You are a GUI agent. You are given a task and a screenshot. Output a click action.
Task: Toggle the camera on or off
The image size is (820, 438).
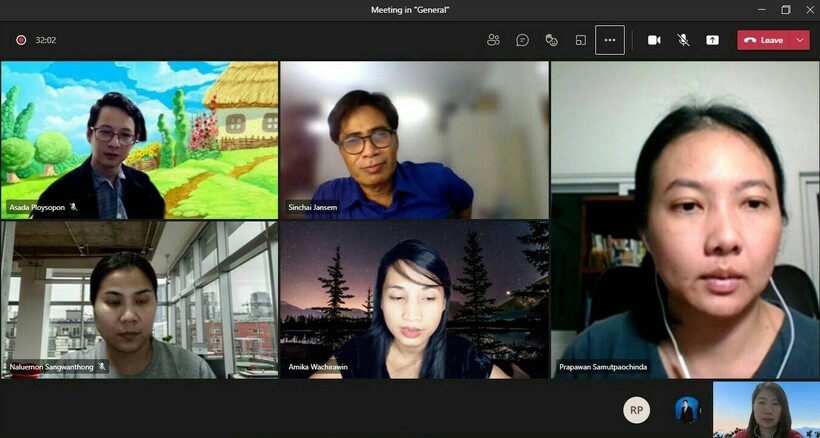click(x=654, y=40)
